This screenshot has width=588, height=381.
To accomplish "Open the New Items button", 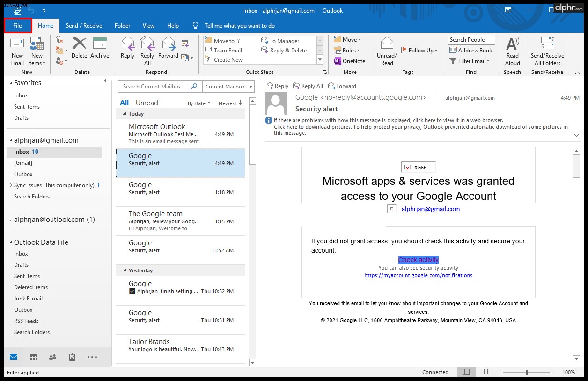I will coord(36,51).
